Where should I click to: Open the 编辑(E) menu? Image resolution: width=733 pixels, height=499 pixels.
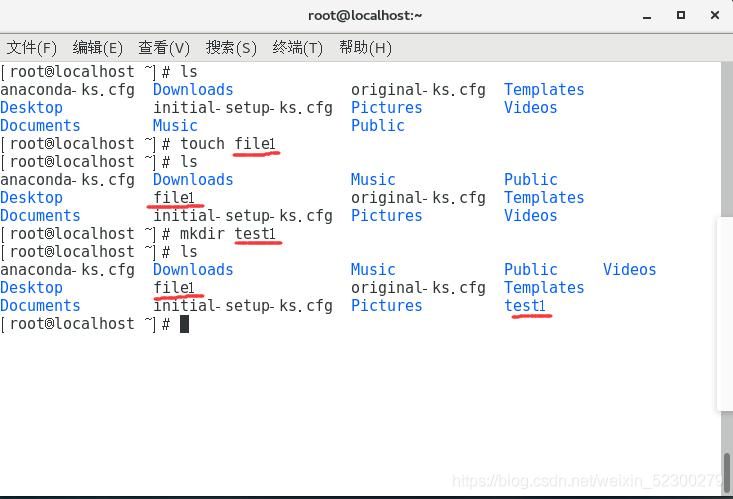click(98, 48)
